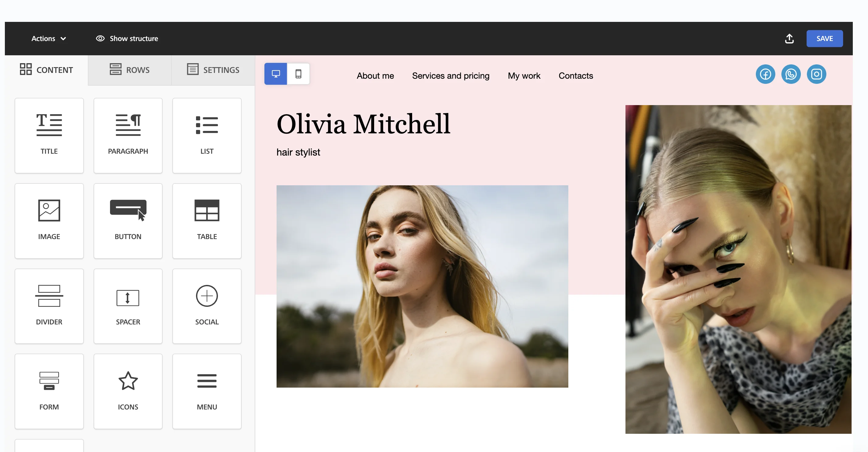Click Services and pricing menu link
Screen dimensions: 868x452
click(450, 76)
